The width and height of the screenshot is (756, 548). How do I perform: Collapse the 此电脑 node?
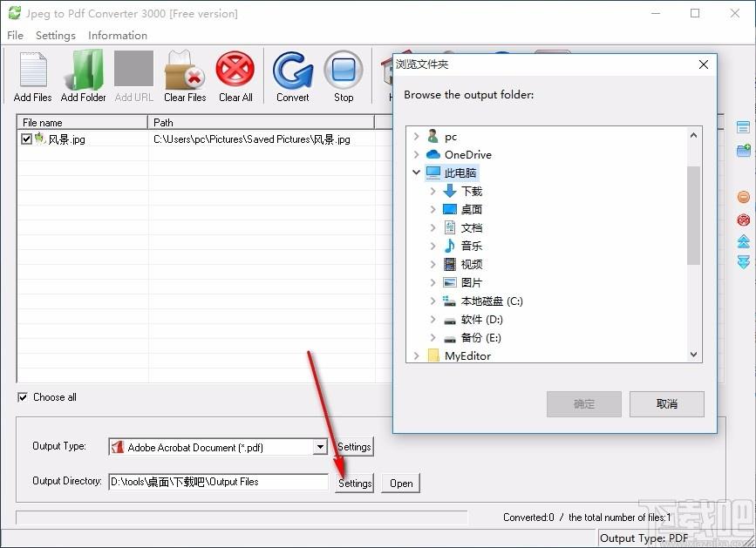coord(417,173)
